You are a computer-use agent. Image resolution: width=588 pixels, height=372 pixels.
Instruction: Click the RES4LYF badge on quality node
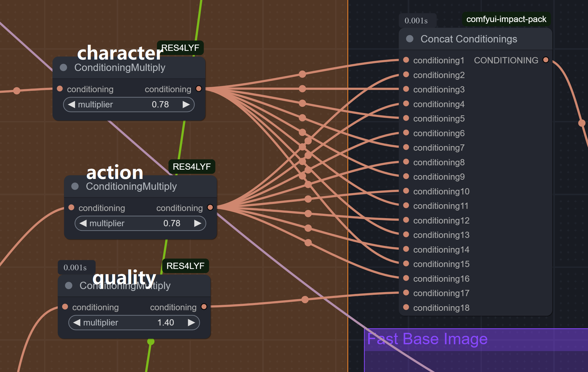coord(185,266)
